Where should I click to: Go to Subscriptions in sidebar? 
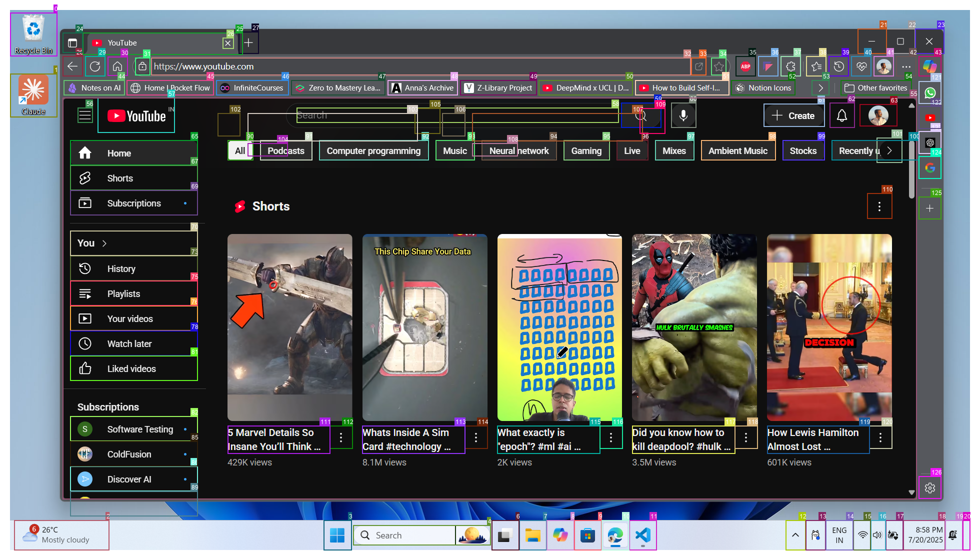134,203
